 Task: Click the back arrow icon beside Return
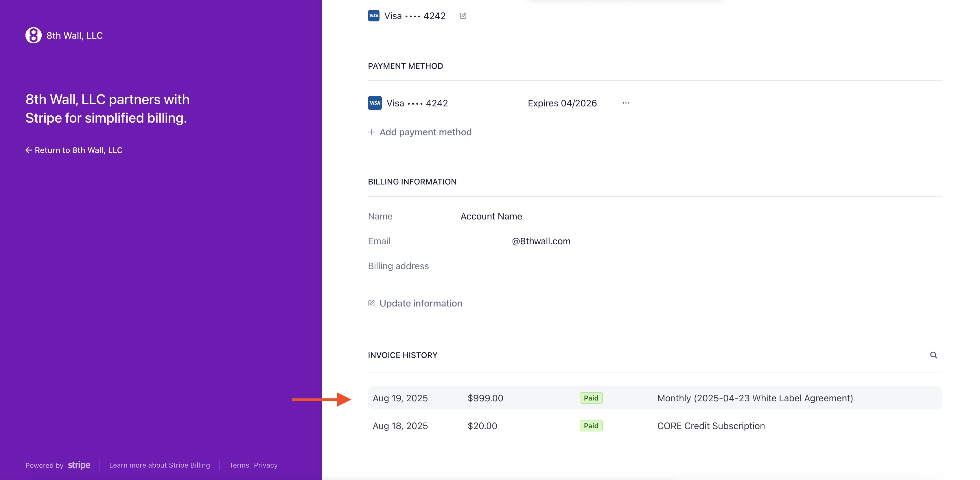29,150
